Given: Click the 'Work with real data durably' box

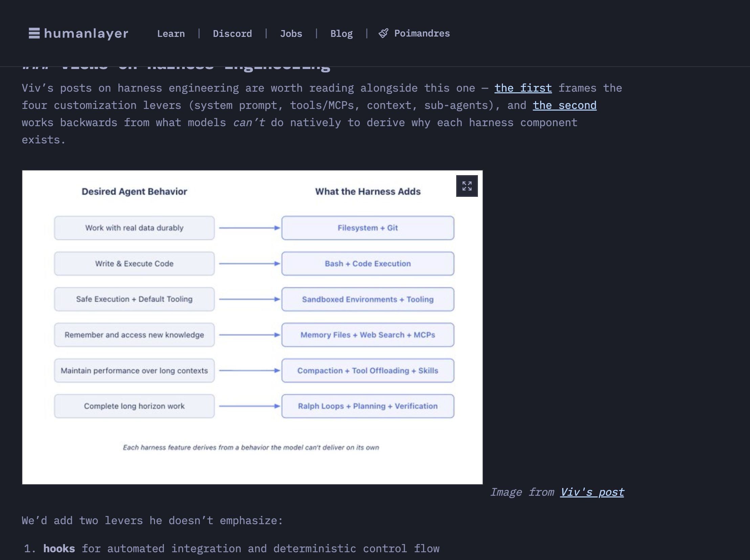Looking at the screenshot, I should point(134,228).
